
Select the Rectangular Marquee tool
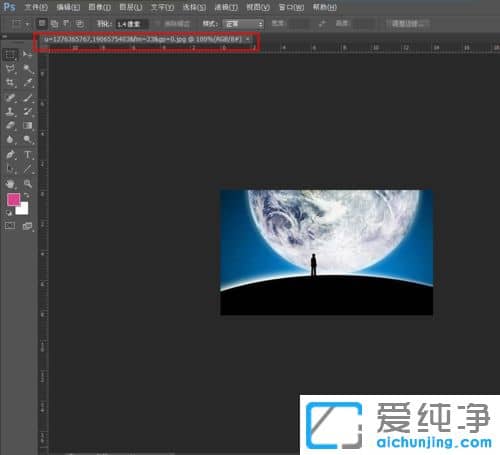10,55
